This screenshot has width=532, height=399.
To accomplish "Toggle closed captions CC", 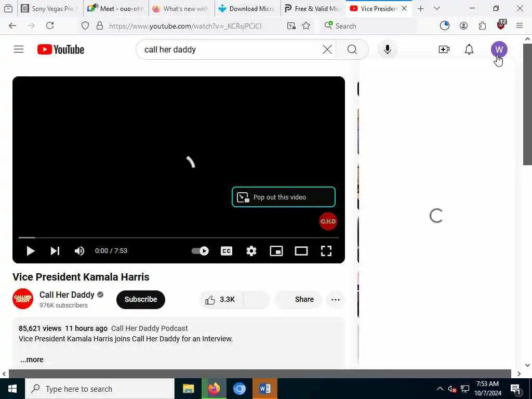I will (x=227, y=251).
